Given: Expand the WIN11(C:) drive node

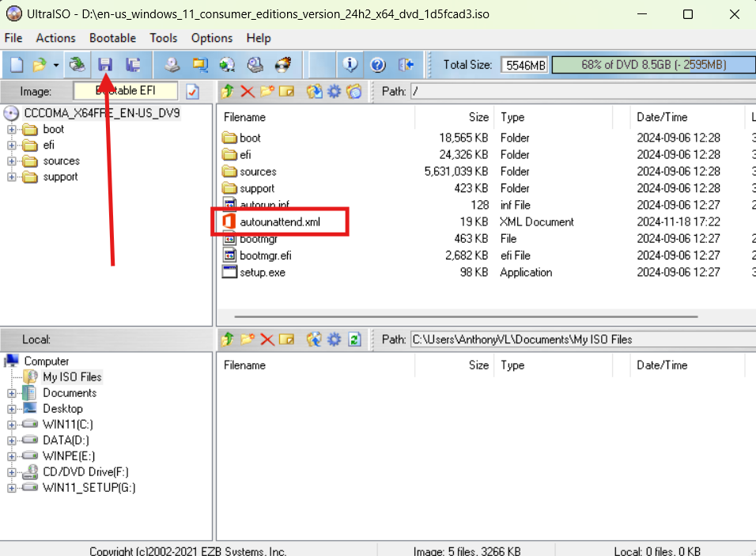Looking at the screenshot, I should (x=12, y=425).
